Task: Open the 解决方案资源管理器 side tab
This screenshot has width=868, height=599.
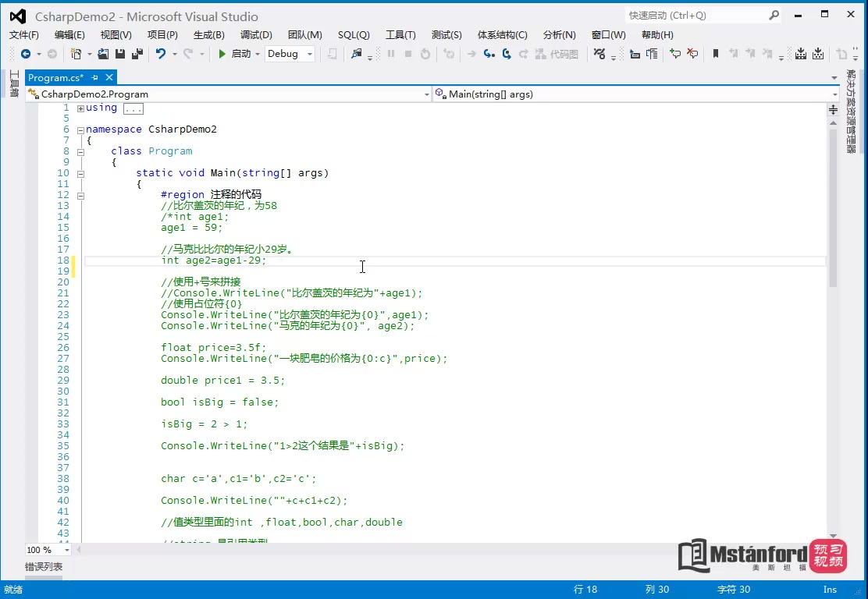Action: pyautogui.click(x=851, y=112)
